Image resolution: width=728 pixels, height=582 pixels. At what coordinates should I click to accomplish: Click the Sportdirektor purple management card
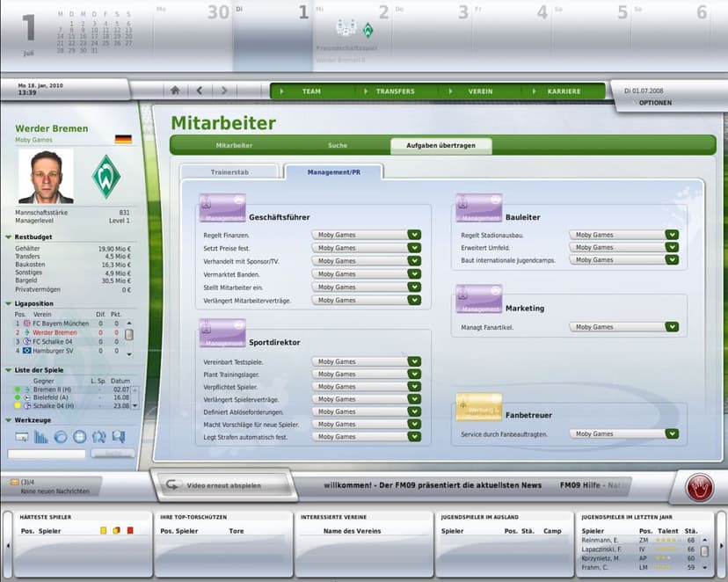[222, 333]
